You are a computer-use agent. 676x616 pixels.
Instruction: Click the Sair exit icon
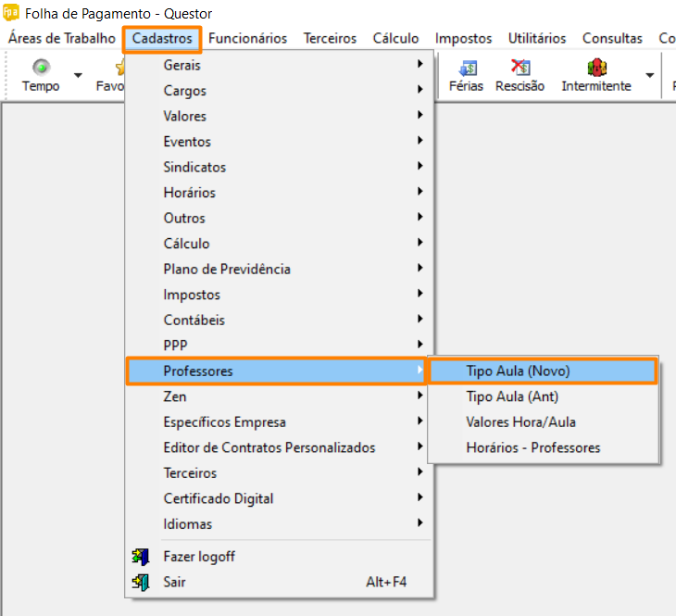[x=141, y=582]
